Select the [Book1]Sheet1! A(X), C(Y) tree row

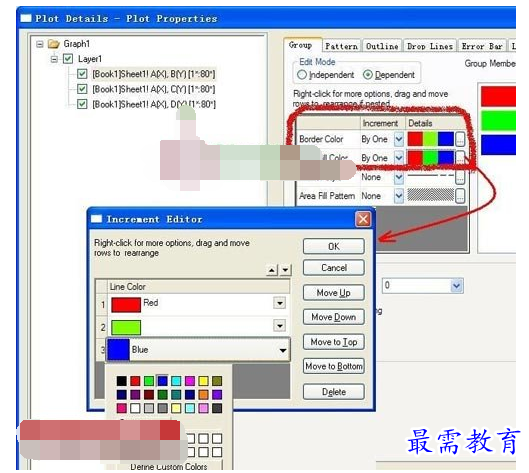point(154,89)
